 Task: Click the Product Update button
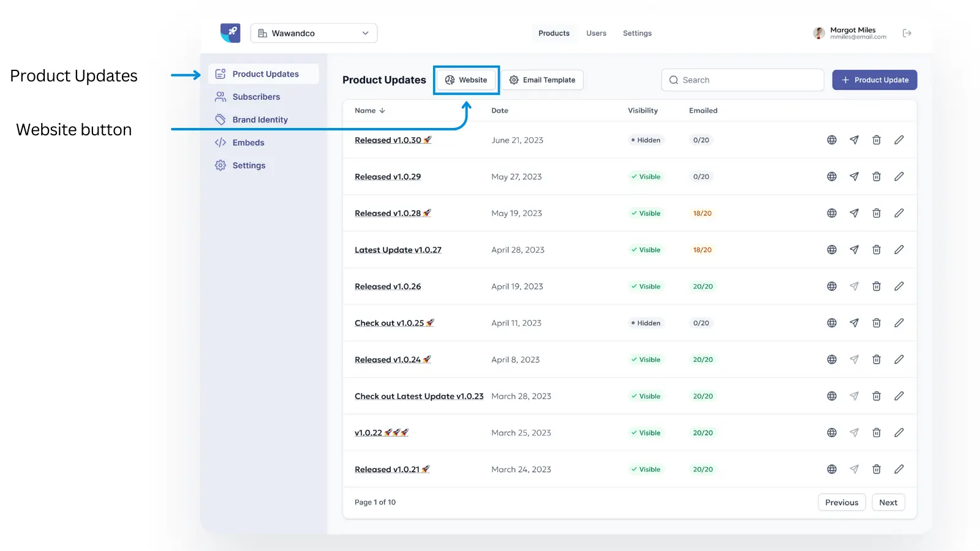(x=875, y=80)
